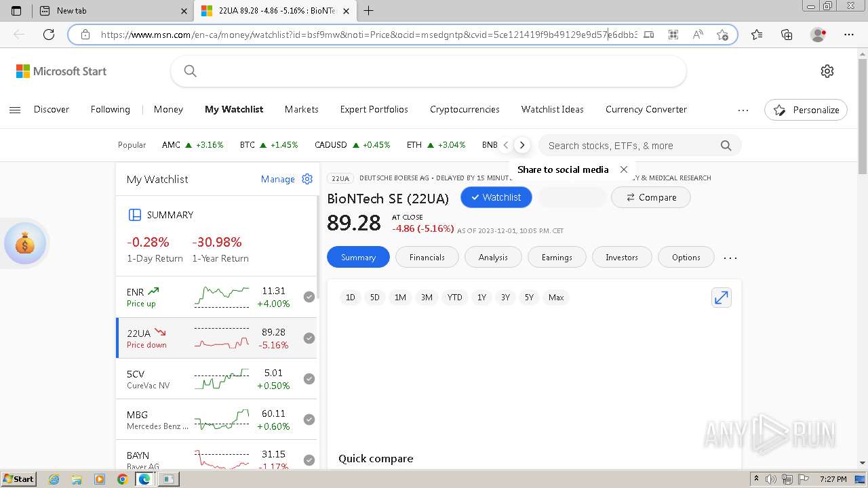Expand the chart to full view

[722, 298]
